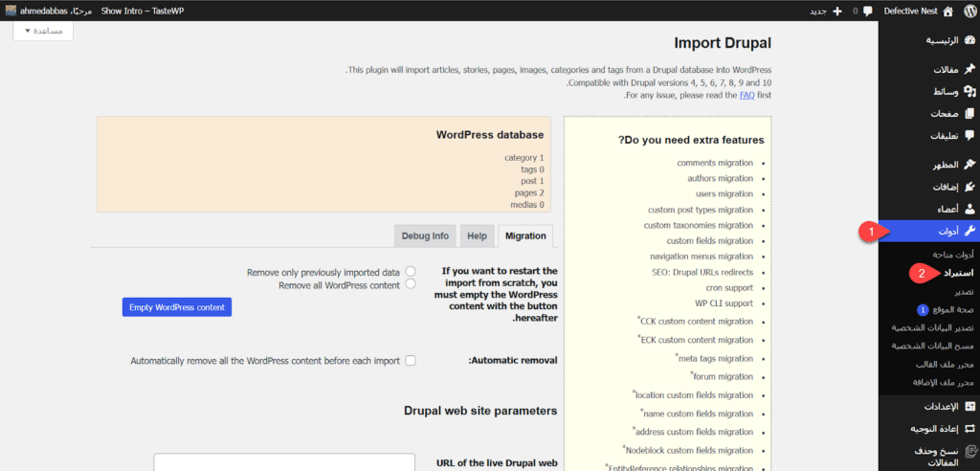Open the Media (وسائط) sidebar icon
Viewport: 980px width, 471px height.
pyautogui.click(x=969, y=92)
